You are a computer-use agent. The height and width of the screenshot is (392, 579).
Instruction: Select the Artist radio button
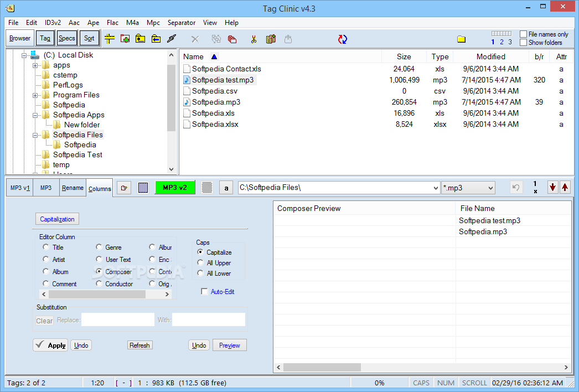46,259
